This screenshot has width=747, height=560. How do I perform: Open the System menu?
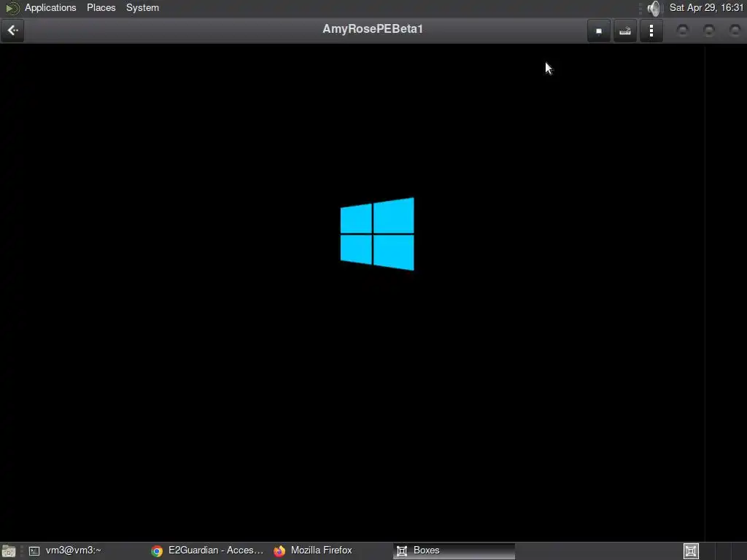pos(142,7)
